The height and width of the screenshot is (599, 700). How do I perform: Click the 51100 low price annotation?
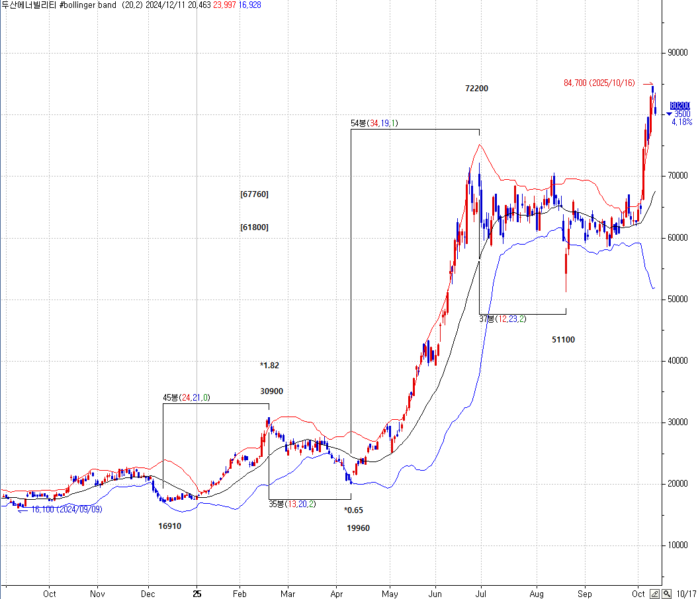tap(563, 339)
